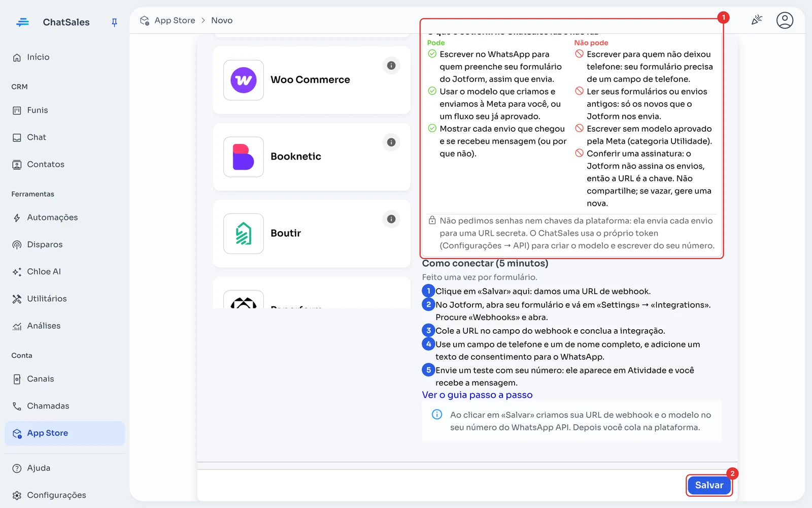Open Chamadas in the sidebar
Viewport: 812px width, 508px height.
click(x=65, y=406)
